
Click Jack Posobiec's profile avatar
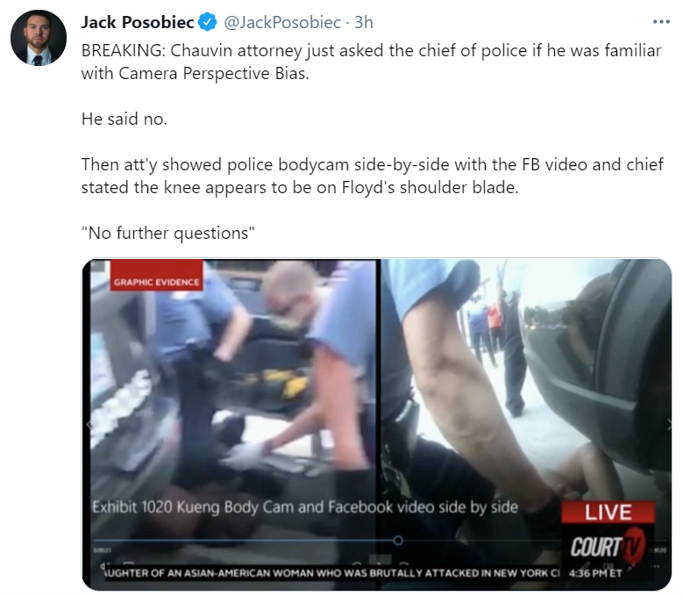click(x=38, y=38)
